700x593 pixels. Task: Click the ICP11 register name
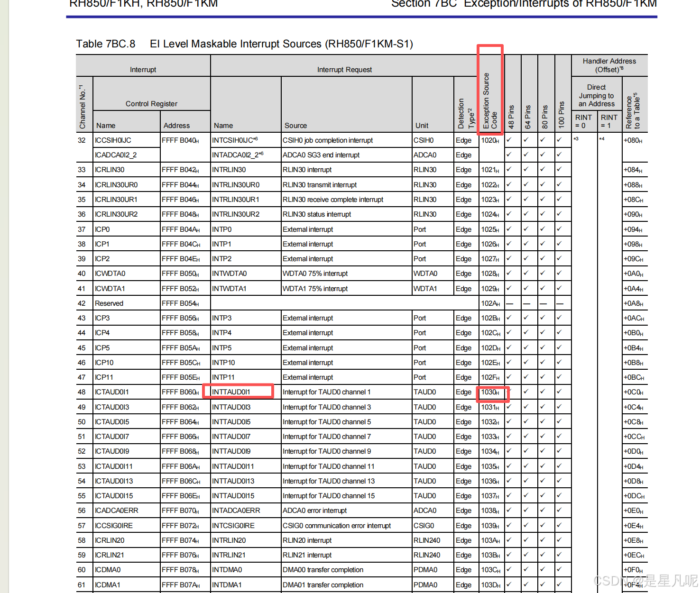104,377
